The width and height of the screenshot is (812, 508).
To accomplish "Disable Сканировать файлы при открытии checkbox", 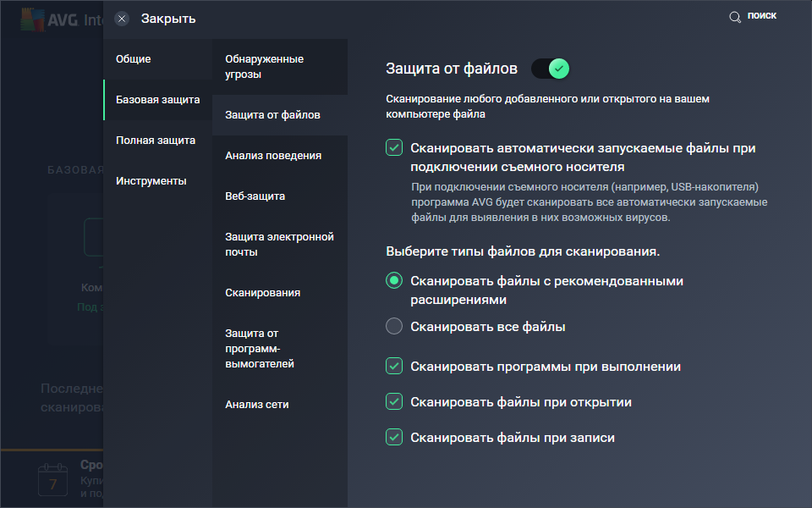I will (394, 402).
